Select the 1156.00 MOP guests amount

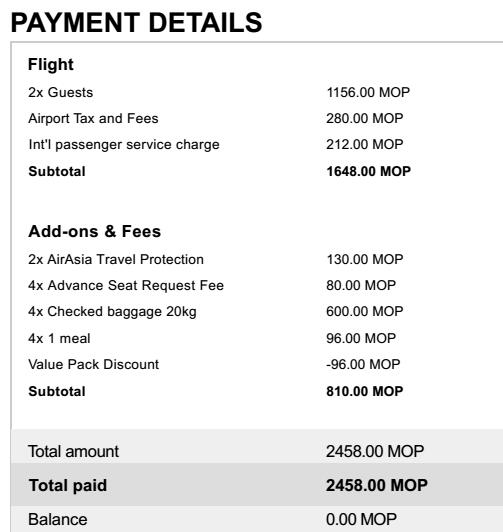pos(368,92)
